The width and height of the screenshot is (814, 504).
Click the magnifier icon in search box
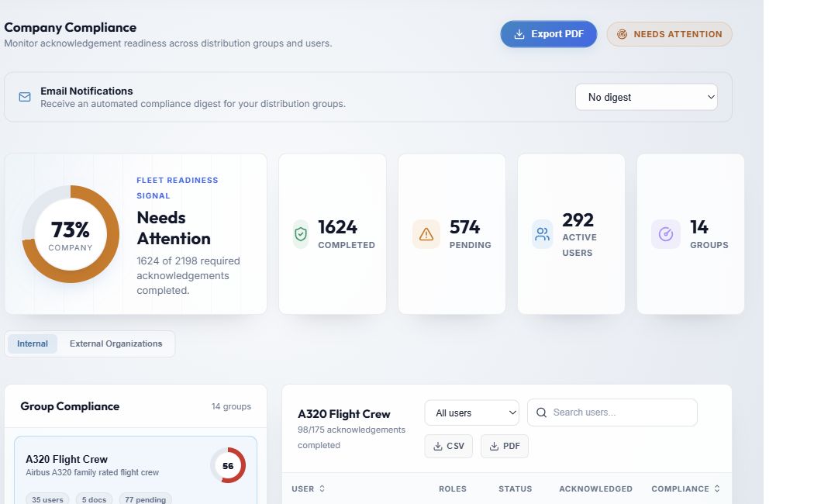click(x=541, y=413)
